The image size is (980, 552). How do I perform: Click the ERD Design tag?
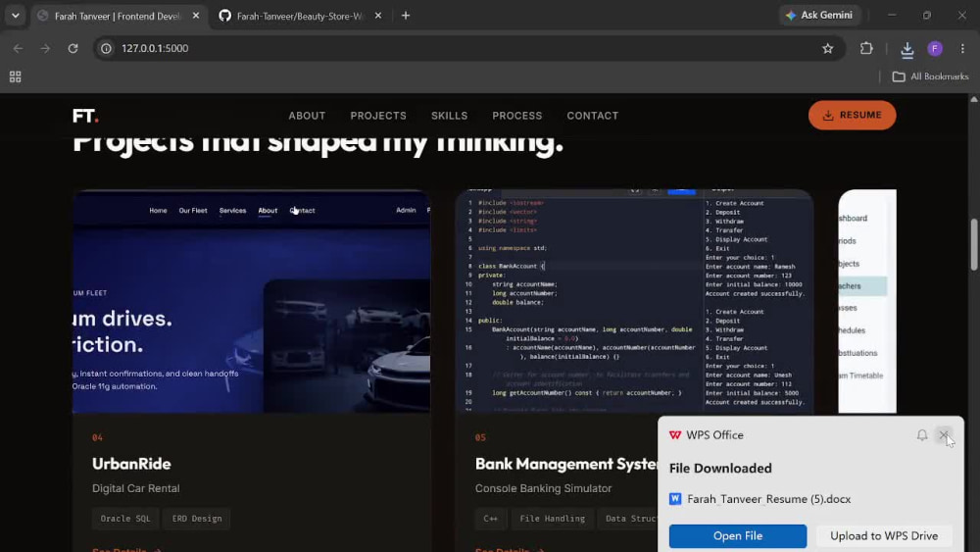[x=197, y=519]
